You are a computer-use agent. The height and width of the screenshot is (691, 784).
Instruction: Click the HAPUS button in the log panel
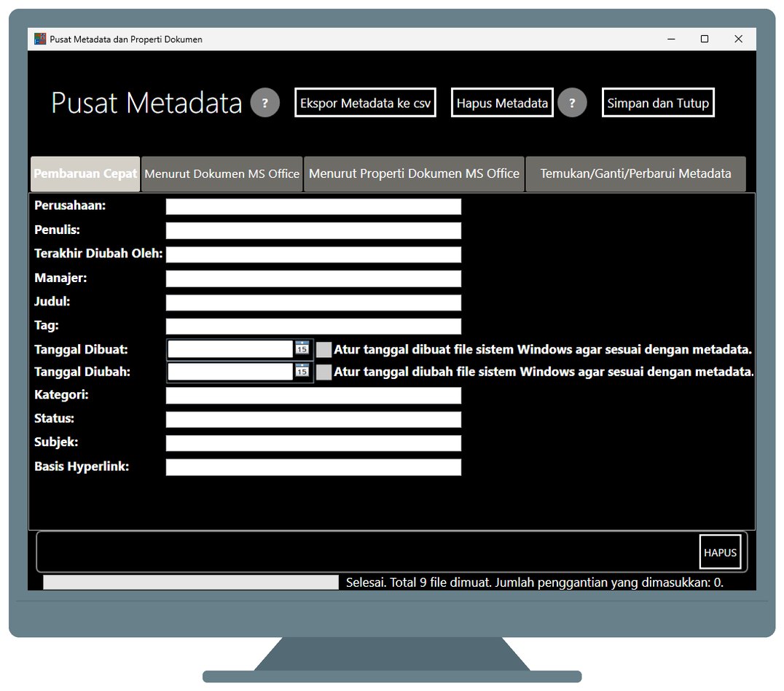pos(720,552)
